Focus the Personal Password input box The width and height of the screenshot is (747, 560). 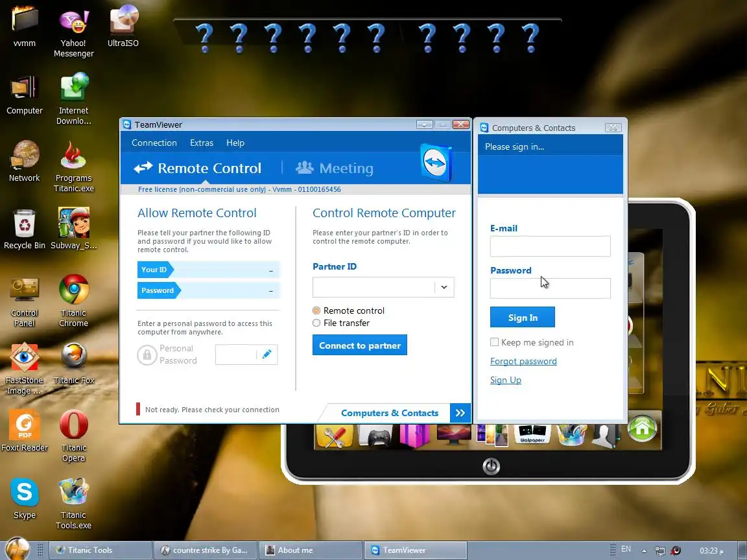click(236, 355)
